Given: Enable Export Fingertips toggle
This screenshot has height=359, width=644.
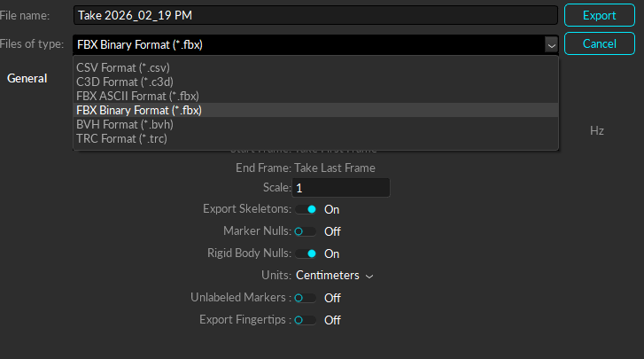Looking at the screenshot, I should (306, 320).
